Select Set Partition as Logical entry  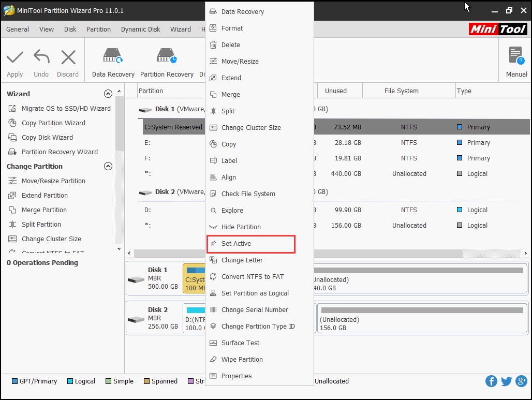[260, 293]
